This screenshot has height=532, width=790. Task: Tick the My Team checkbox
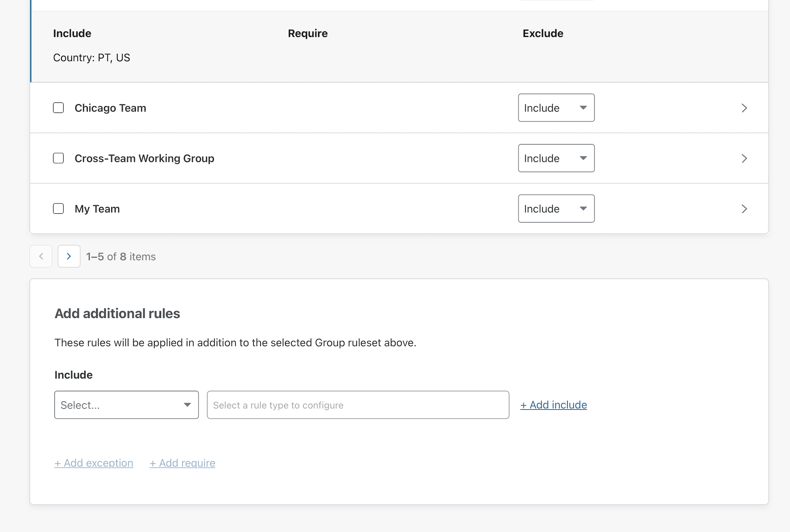(59, 209)
